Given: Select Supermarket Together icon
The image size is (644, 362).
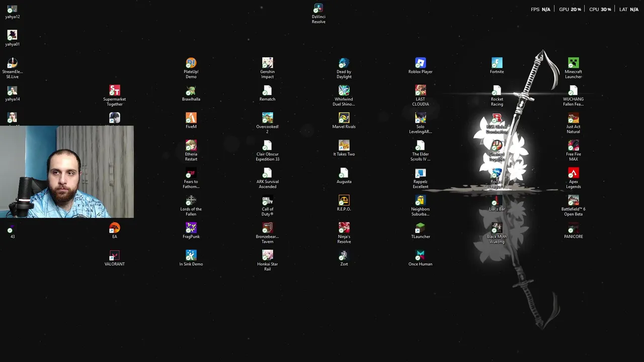Looking at the screenshot, I should coord(115,96).
